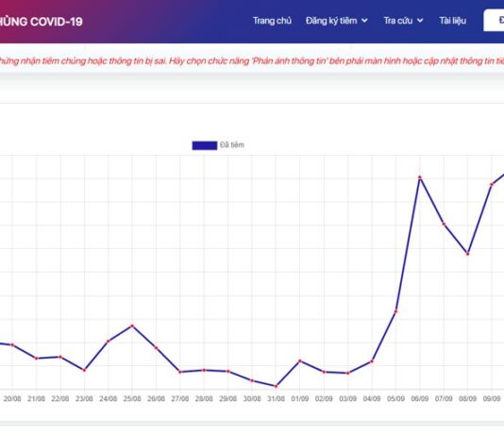This screenshot has width=504, height=436.
Task: Select the 25/08 peak data point
Action: [132, 326]
